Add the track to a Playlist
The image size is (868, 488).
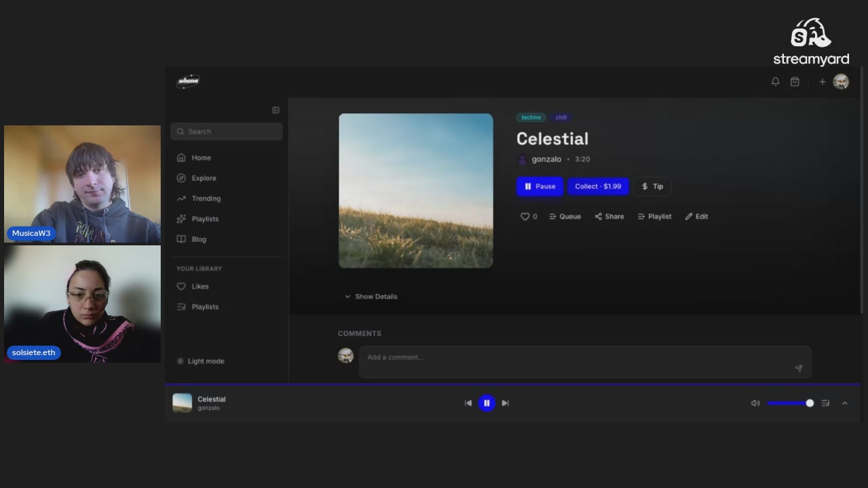(x=654, y=216)
